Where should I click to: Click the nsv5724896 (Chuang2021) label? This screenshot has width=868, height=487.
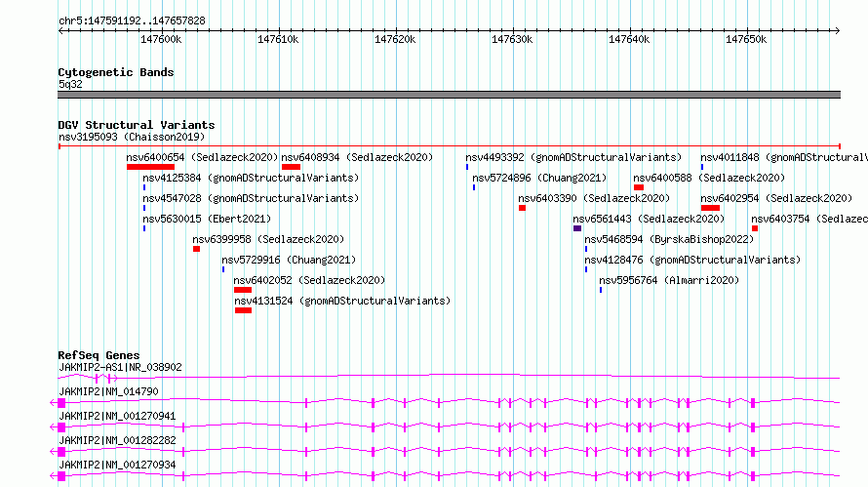click(x=539, y=178)
